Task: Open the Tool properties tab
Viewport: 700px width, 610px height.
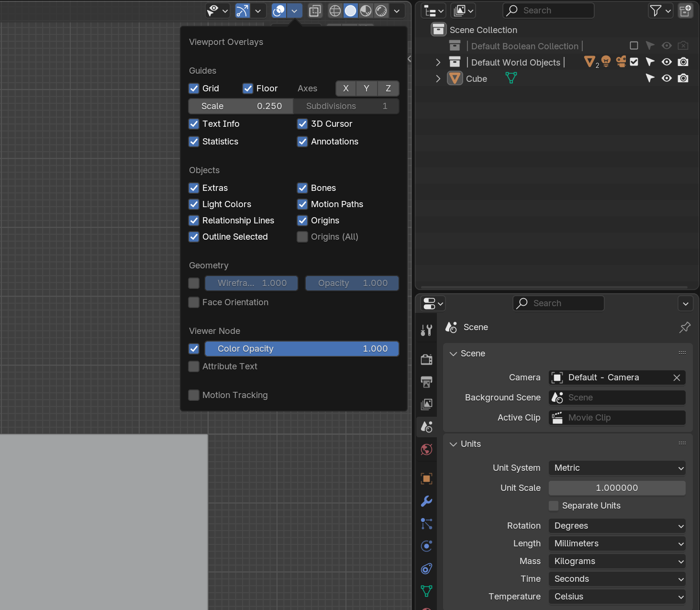Action: [426, 330]
